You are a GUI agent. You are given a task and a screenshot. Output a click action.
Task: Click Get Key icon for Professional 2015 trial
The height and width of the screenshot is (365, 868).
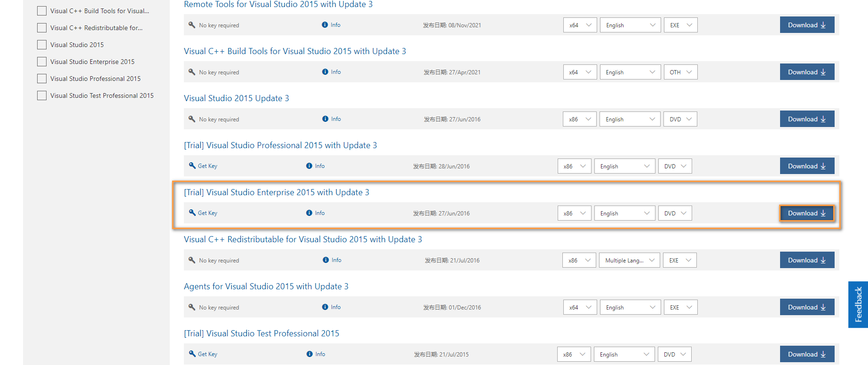[192, 166]
